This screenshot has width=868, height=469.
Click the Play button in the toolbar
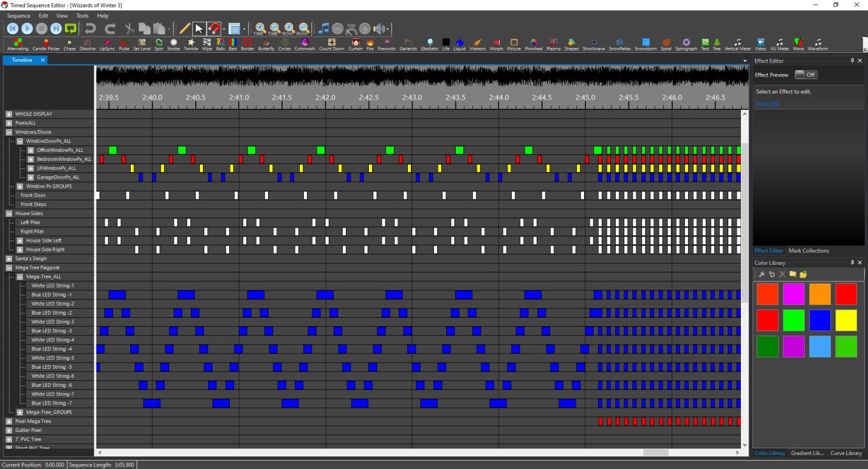click(27, 29)
